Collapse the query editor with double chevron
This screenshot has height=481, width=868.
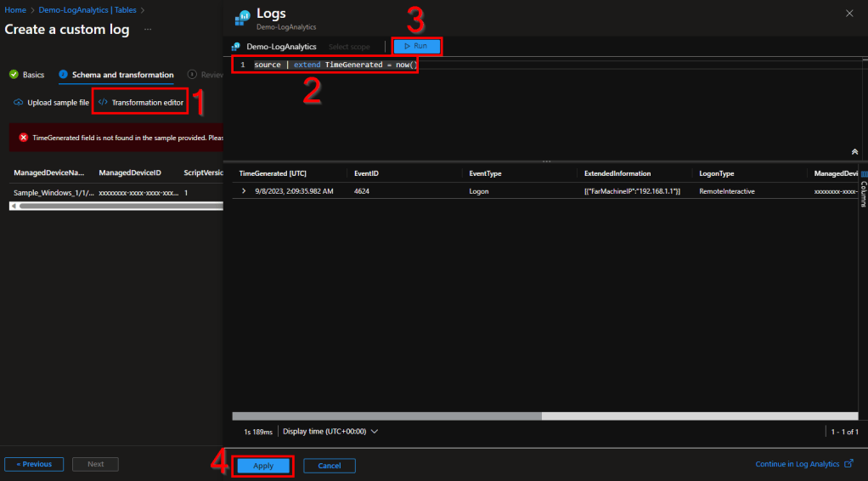(854, 152)
